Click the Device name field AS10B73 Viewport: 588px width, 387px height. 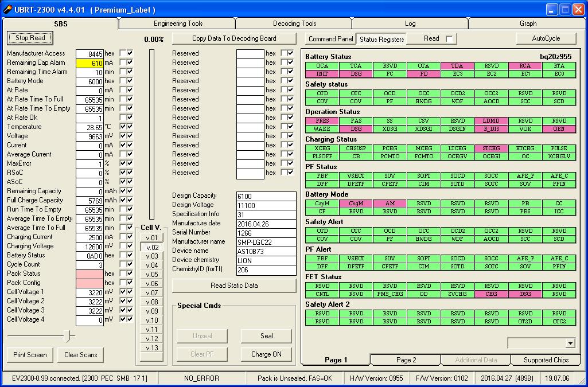[x=266, y=251]
